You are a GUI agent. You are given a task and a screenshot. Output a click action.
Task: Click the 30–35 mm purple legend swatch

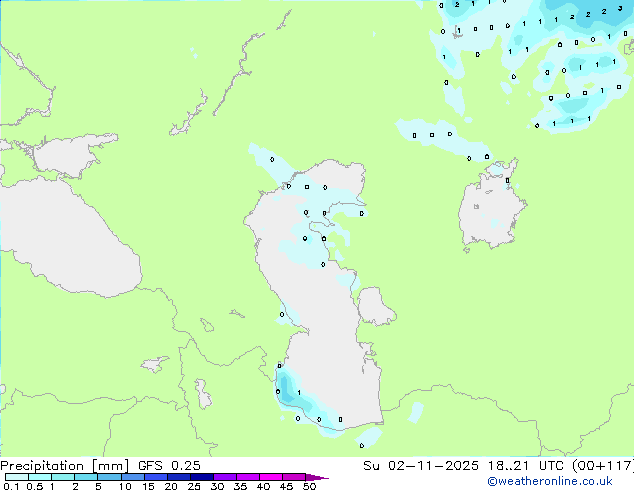[x=224, y=477]
